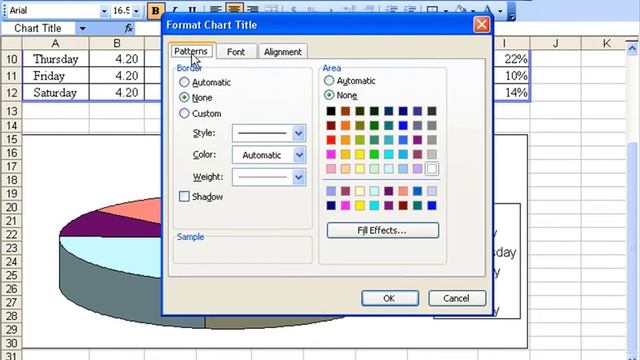Close the Format Chart Title dialog

pyautogui.click(x=482, y=24)
